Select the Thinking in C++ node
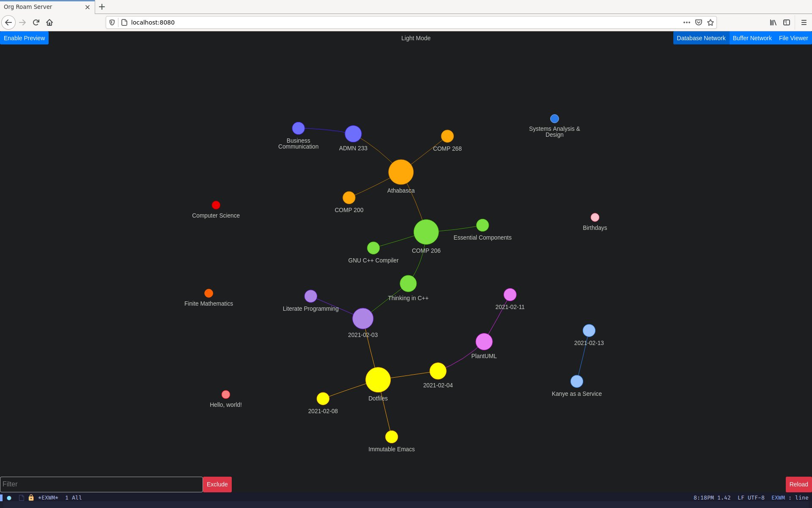The image size is (812, 508). 408,283
